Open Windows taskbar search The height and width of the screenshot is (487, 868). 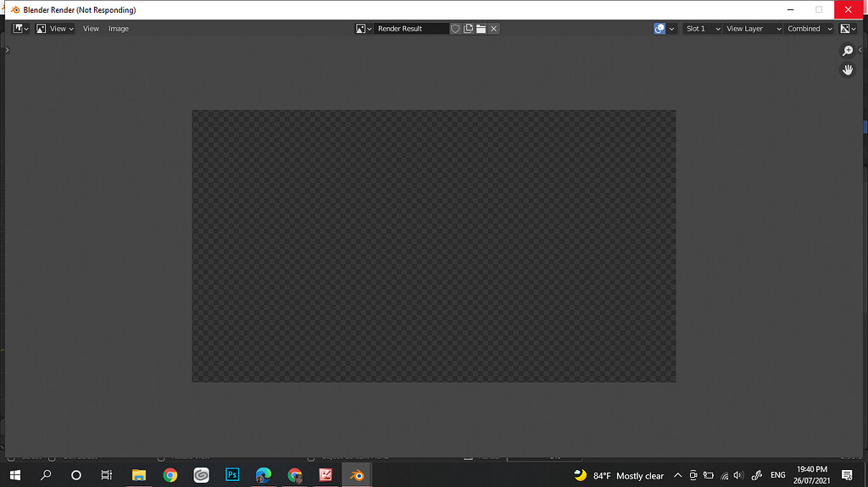point(46,475)
